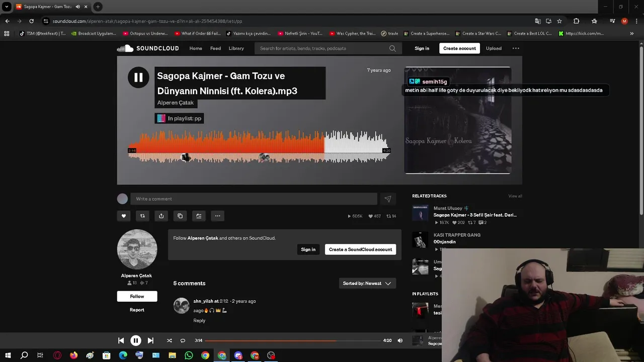Open the Chrome extensions puzzle icon
The image size is (644, 362).
[577, 21]
